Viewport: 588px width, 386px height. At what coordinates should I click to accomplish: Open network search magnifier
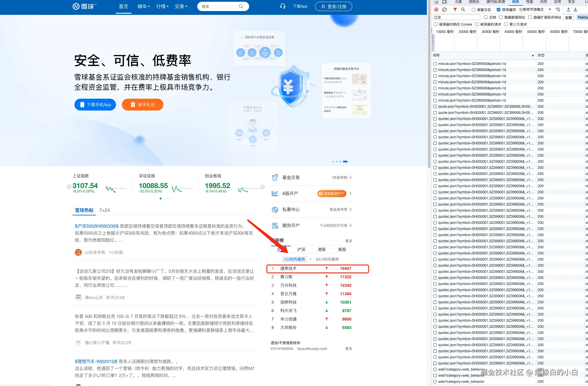click(x=463, y=10)
